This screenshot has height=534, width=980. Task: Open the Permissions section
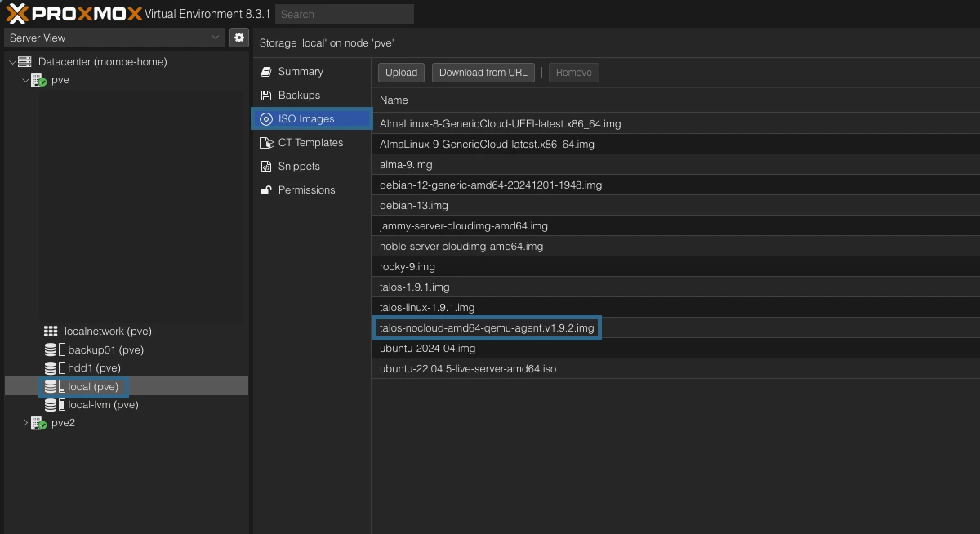click(306, 190)
